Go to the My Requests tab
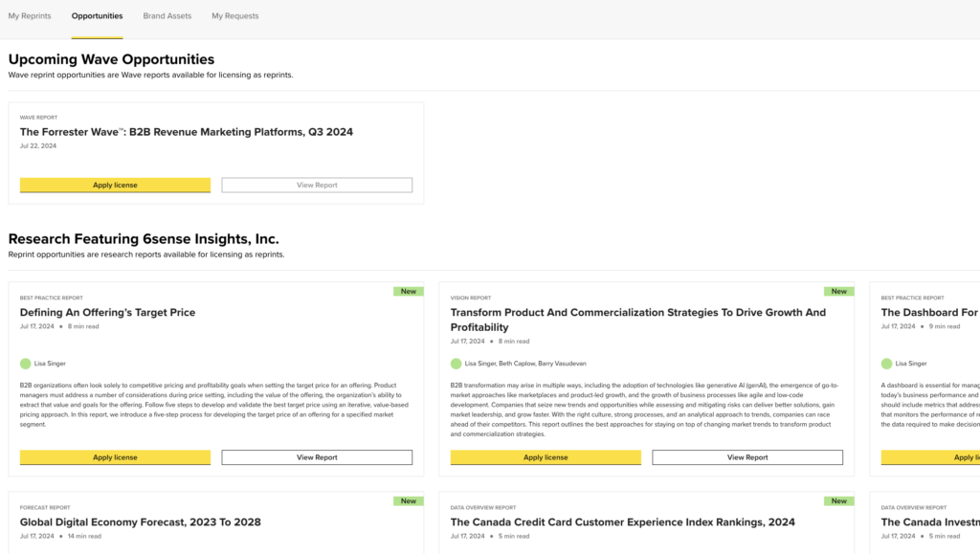 click(235, 16)
